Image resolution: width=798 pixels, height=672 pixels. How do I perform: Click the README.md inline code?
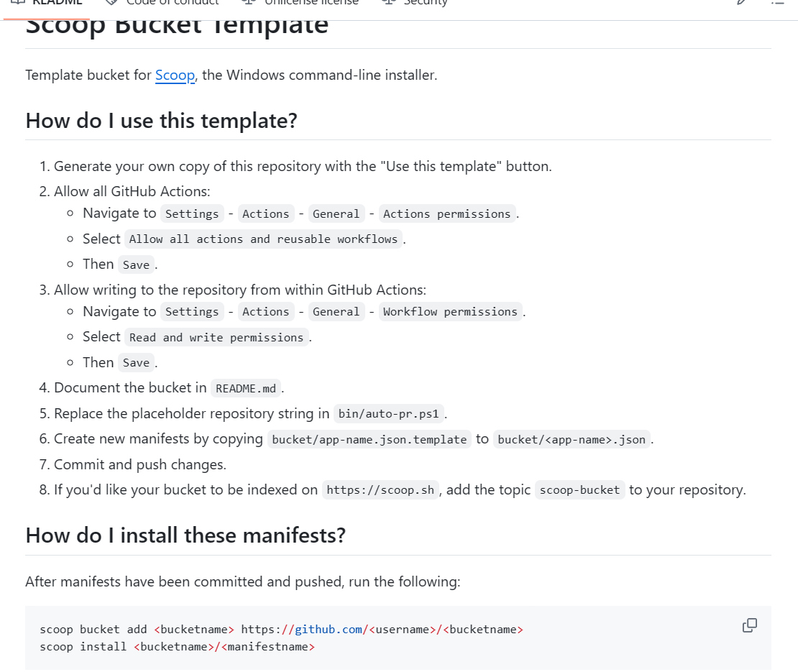pyautogui.click(x=246, y=389)
